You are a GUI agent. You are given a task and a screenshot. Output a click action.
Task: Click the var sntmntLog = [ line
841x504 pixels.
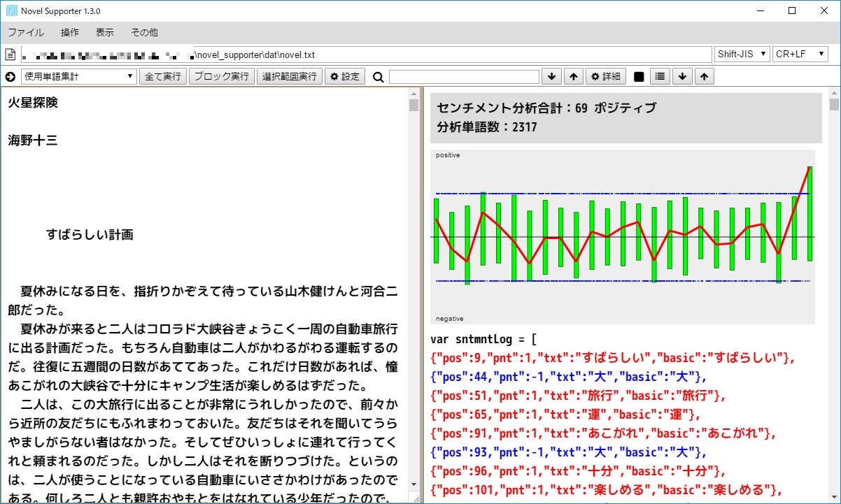[483, 339]
